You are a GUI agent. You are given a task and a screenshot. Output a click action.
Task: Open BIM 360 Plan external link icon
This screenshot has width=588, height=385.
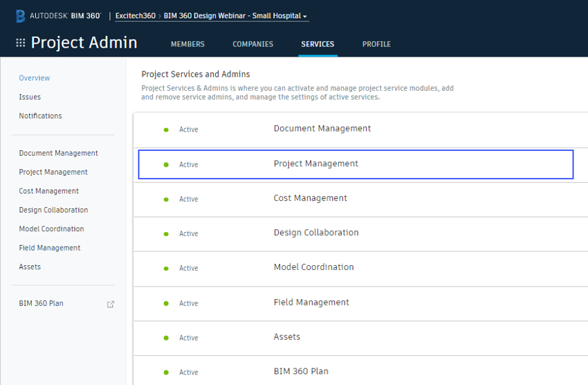tap(111, 304)
